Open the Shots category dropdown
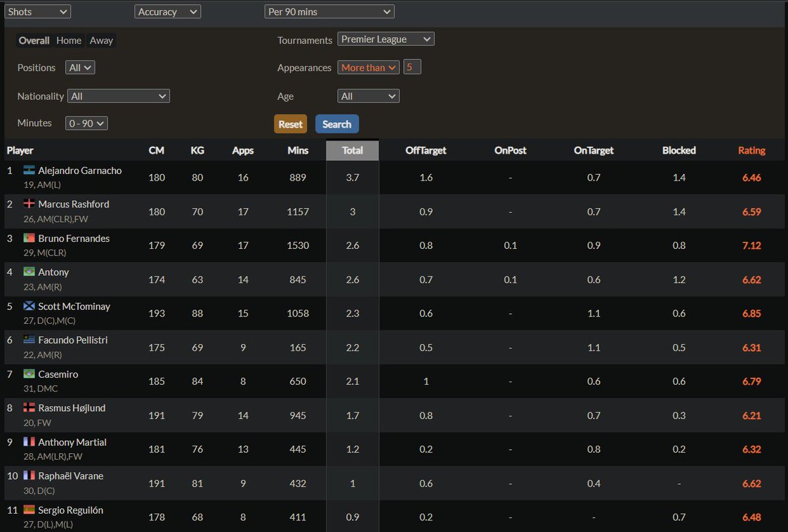This screenshot has height=532, width=788. coord(37,12)
